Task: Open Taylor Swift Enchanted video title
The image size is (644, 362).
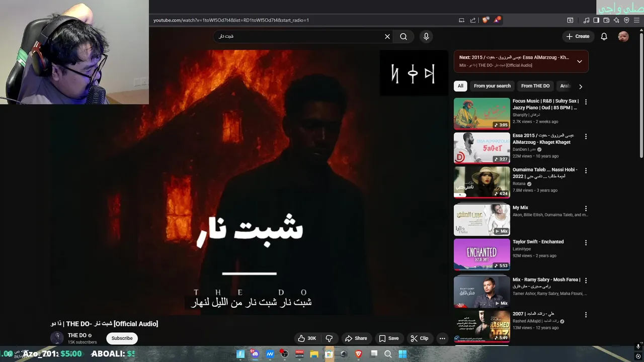Action: click(x=538, y=242)
